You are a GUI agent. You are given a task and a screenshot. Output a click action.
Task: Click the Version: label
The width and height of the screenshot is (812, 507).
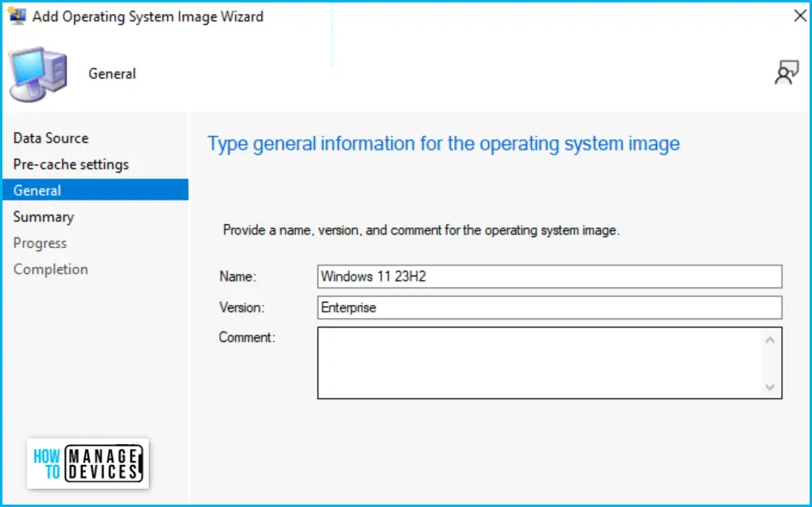241,308
